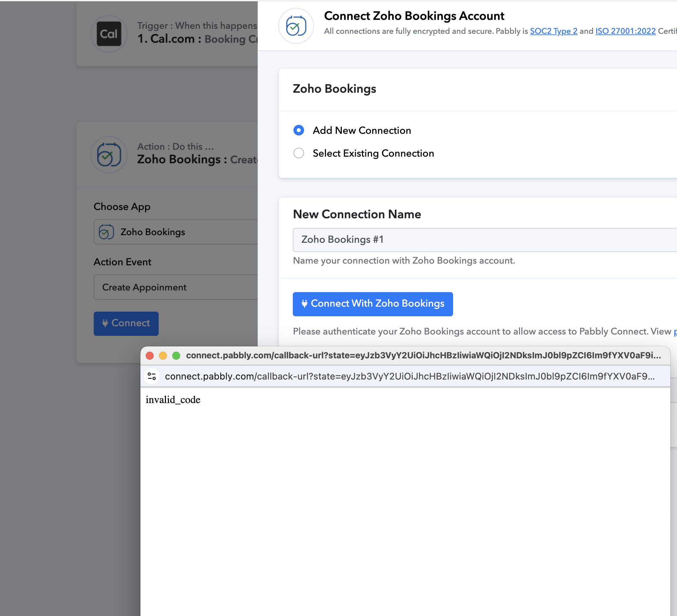Maximize the popup window with the green button
Image resolution: width=677 pixels, height=616 pixels.
point(176,355)
